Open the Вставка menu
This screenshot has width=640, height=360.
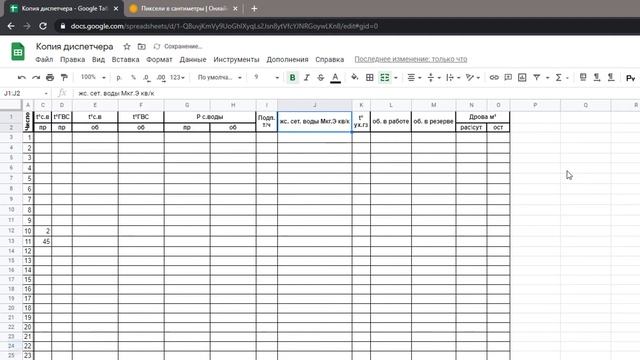126,60
